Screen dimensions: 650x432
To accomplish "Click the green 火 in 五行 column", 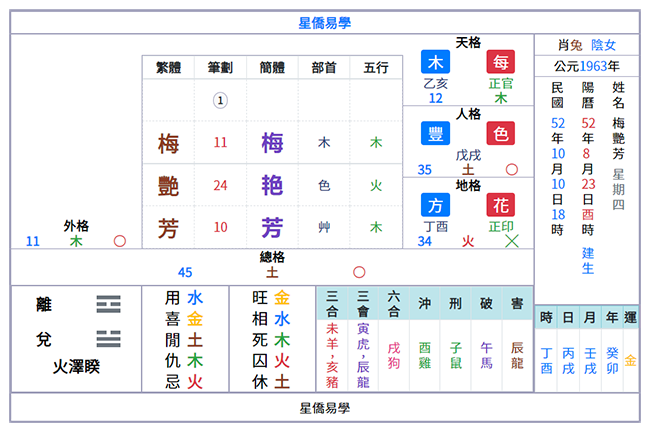I will [x=376, y=185].
